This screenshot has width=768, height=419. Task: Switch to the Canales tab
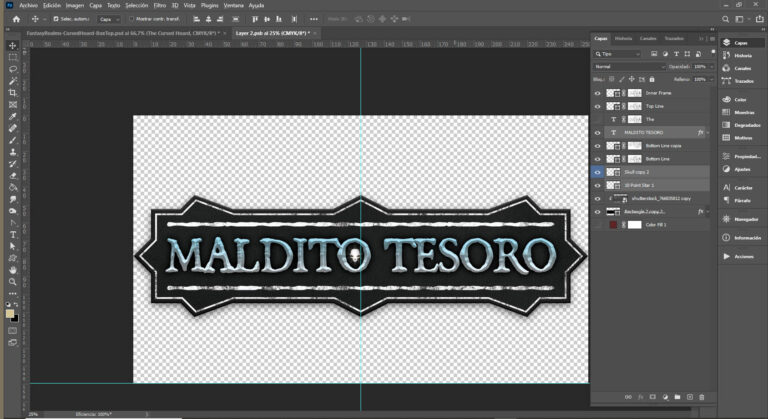coord(648,39)
